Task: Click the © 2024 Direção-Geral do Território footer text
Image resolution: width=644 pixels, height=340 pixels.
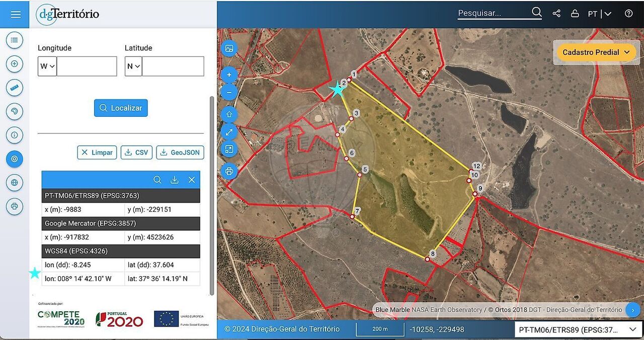Action: pos(282,329)
